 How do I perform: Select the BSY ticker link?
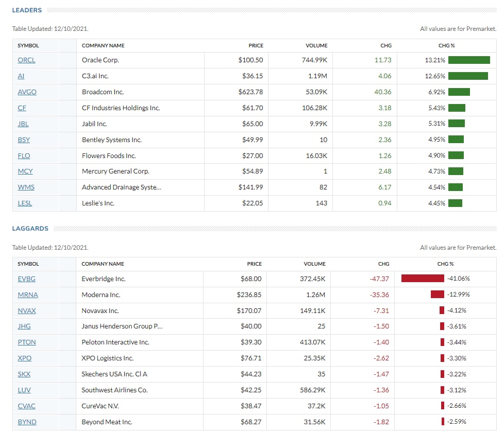tap(24, 140)
